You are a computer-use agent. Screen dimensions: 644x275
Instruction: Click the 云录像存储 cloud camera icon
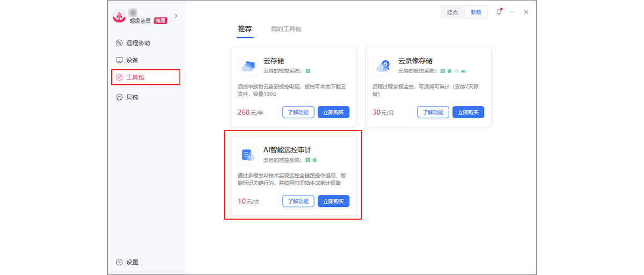point(383,66)
